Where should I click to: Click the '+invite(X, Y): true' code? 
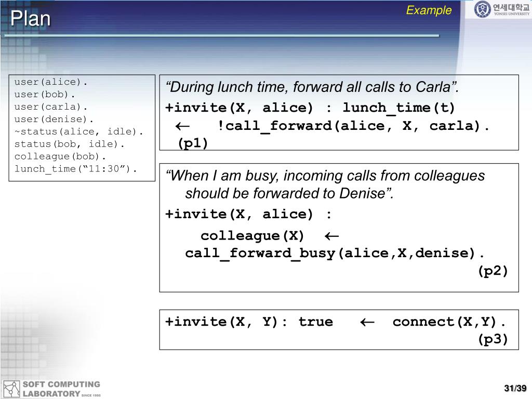(249, 322)
